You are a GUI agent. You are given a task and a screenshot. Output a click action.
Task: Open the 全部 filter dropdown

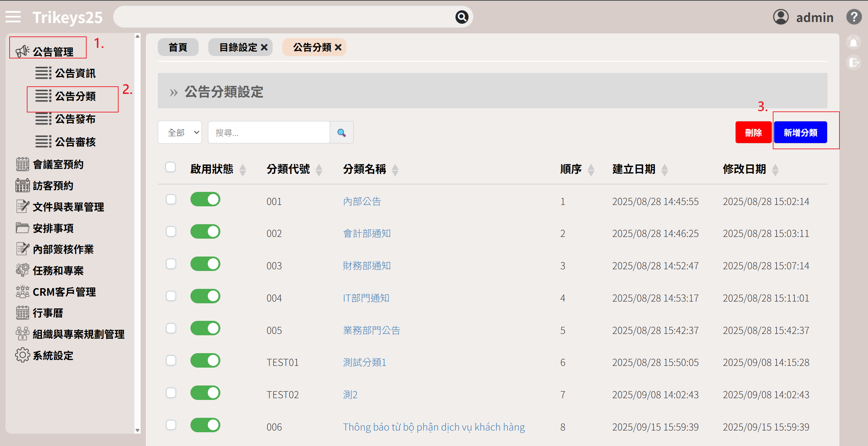click(x=180, y=132)
